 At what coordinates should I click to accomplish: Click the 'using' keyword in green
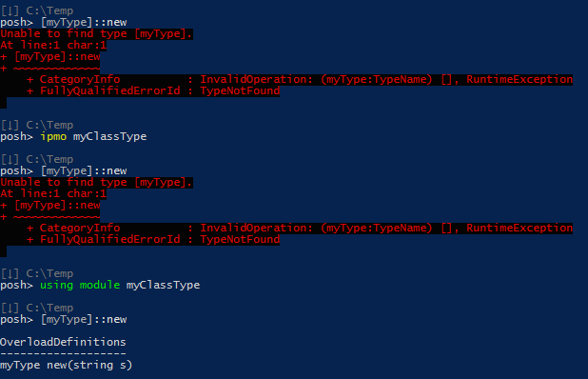click(x=57, y=285)
